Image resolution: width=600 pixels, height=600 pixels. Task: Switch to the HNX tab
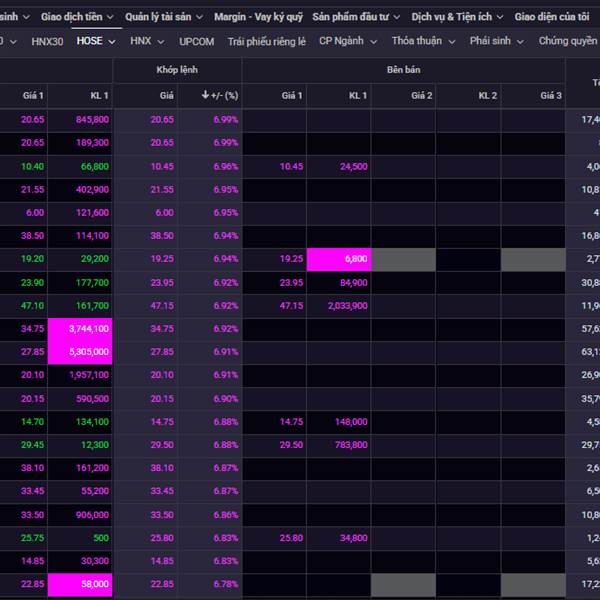141,41
